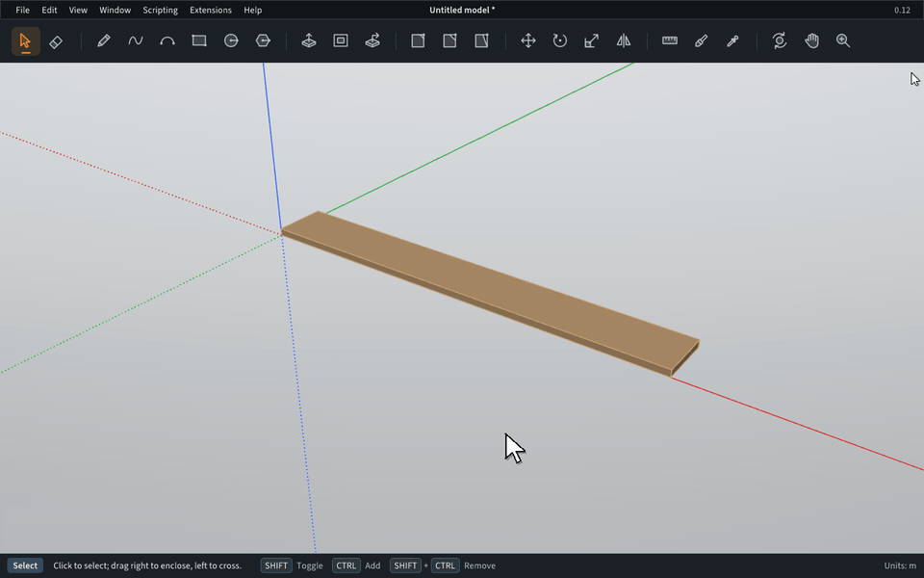Select the Flip mirror tool
The height and width of the screenshot is (578, 924).
point(624,40)
